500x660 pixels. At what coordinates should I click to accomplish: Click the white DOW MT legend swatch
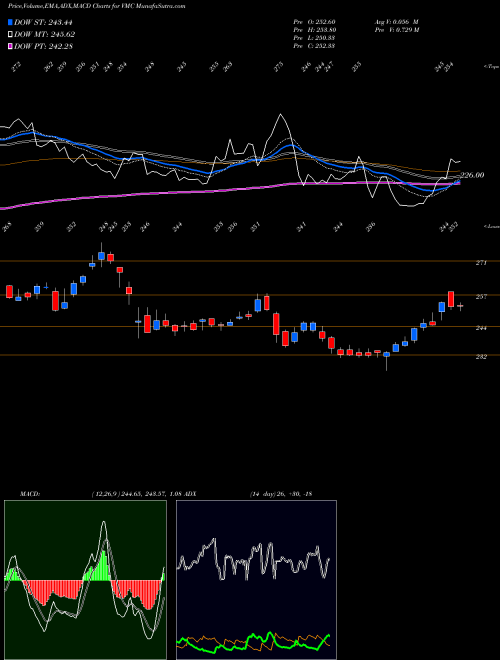tap(11, 34)
